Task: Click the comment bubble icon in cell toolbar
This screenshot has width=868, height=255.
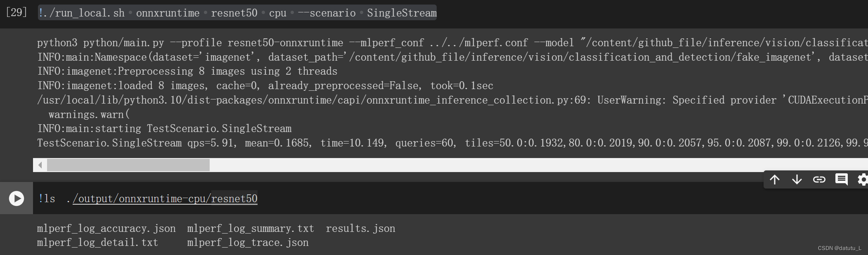Action: 842,179
